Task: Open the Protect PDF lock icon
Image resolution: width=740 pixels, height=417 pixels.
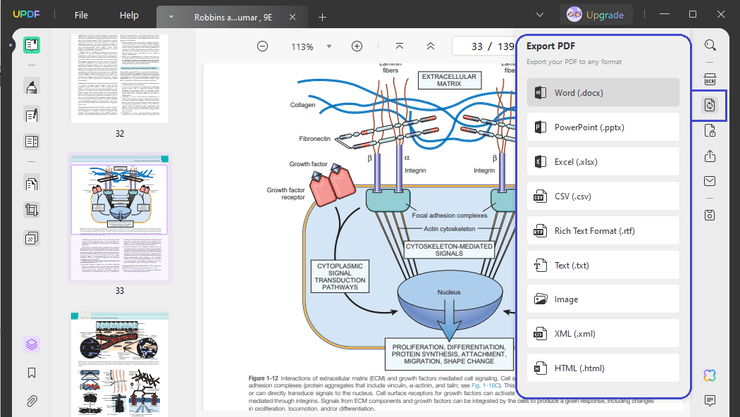Action: (x=710, y=130)
